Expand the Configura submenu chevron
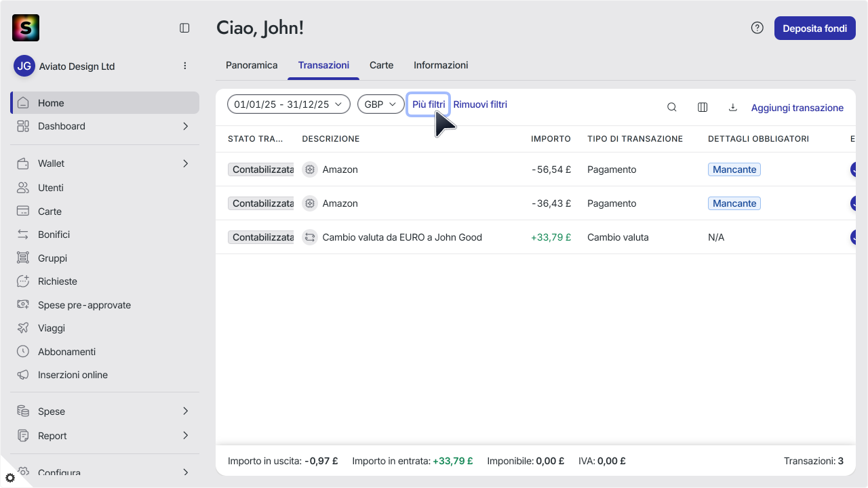The image size is (868, 488). pos(186,472)
